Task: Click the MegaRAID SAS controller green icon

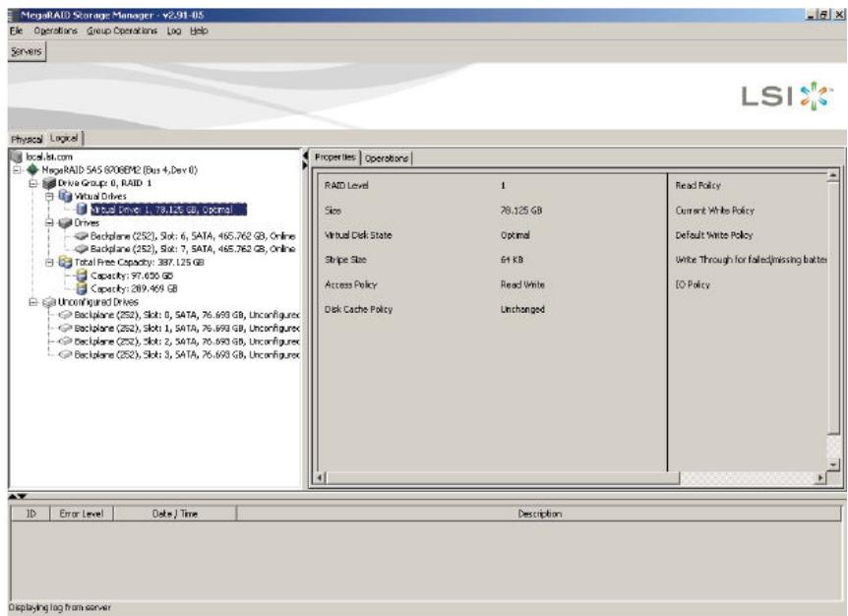Action: tap(33, 170)
